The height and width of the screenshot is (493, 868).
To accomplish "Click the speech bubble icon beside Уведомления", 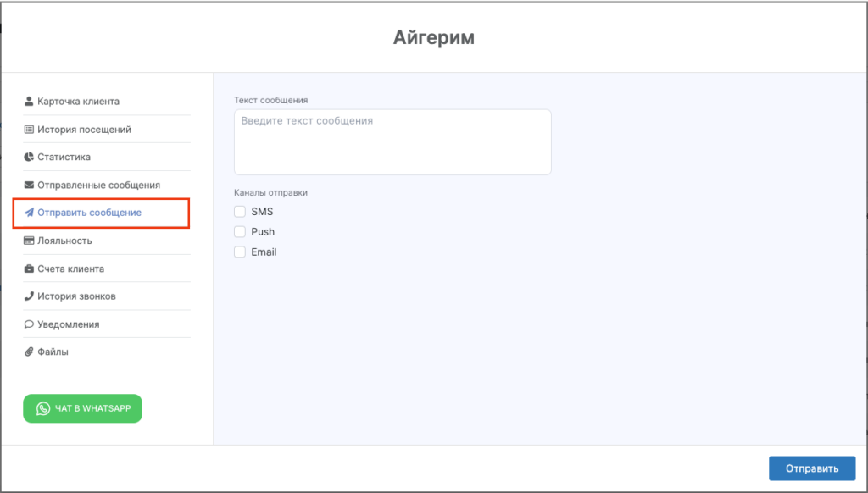I will coord(29,324).
